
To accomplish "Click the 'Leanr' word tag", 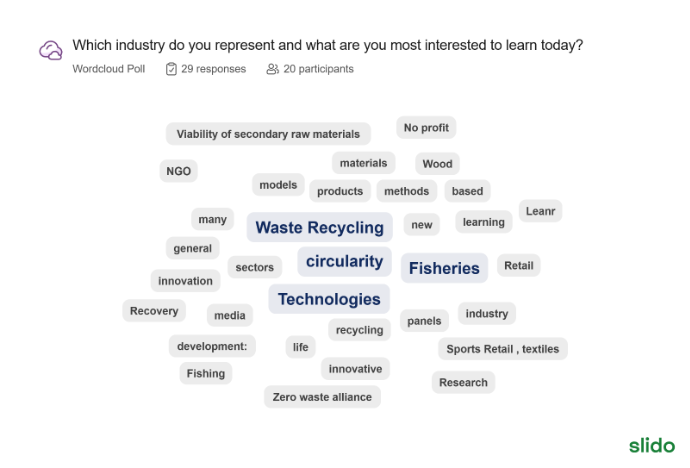I will 540,211.
